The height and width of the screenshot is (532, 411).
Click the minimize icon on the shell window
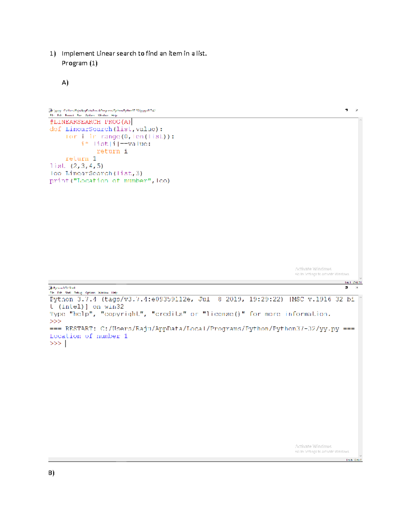pyautogui.click(x=346, y=288)
